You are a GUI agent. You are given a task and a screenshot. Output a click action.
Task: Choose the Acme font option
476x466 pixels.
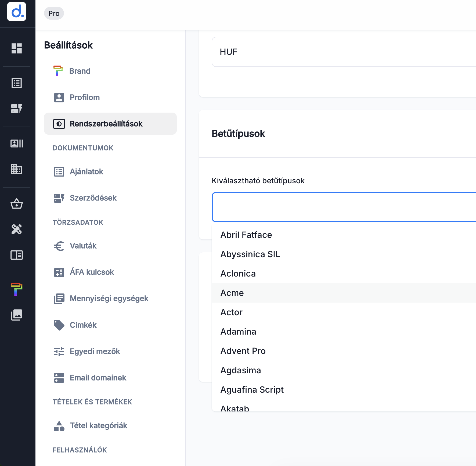click(232, 293)
